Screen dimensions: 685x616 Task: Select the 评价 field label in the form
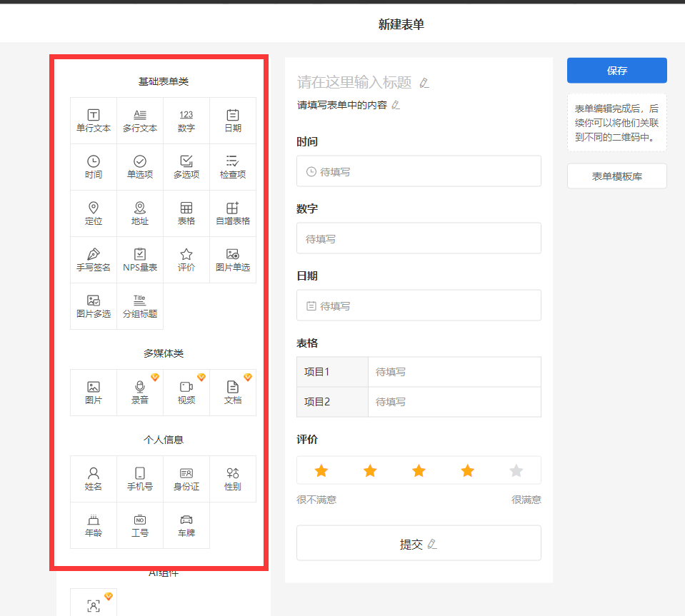coord(307,440)
